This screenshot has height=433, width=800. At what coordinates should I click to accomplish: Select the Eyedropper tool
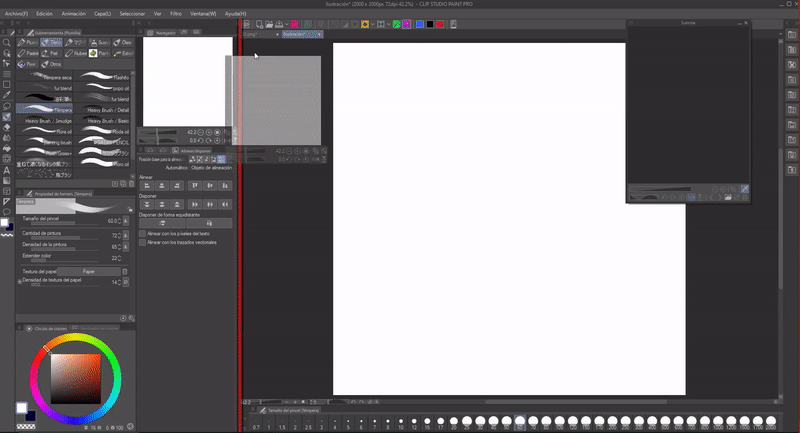click(x=7, y=95)
